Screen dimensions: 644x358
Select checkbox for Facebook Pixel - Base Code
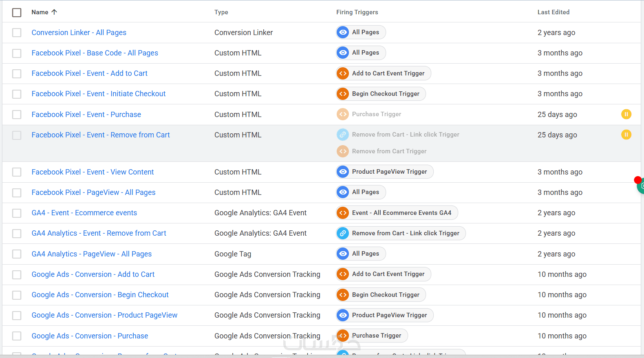coord(17,53)
